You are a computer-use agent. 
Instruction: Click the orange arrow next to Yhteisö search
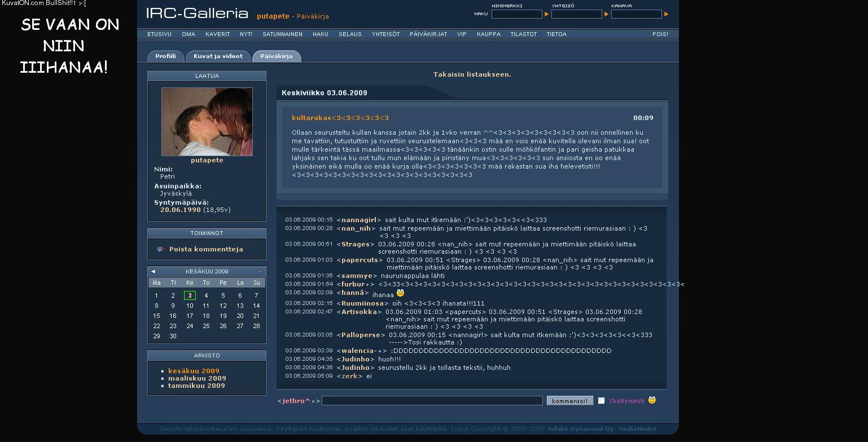(x=606, y=14)
